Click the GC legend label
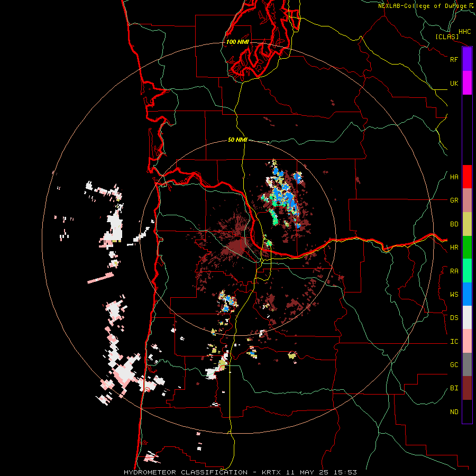This screenshot has width=476, height=476. [x=454, y=365]
